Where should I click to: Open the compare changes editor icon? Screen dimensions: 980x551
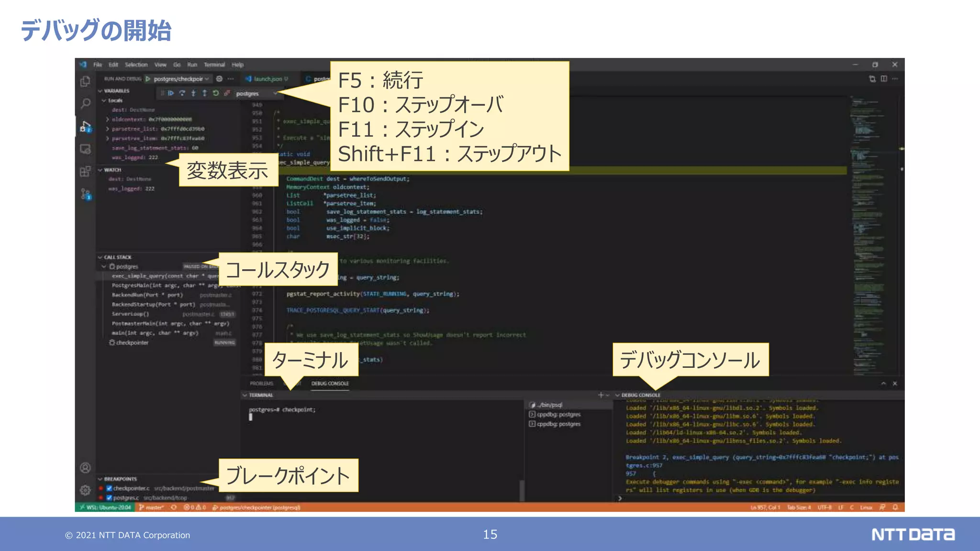coord(872,79)
